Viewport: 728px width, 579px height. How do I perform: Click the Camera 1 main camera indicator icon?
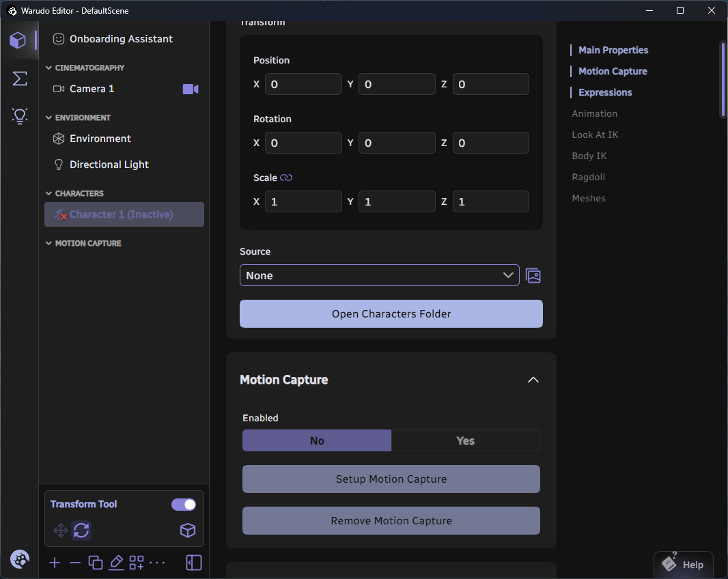click(191, 89)
